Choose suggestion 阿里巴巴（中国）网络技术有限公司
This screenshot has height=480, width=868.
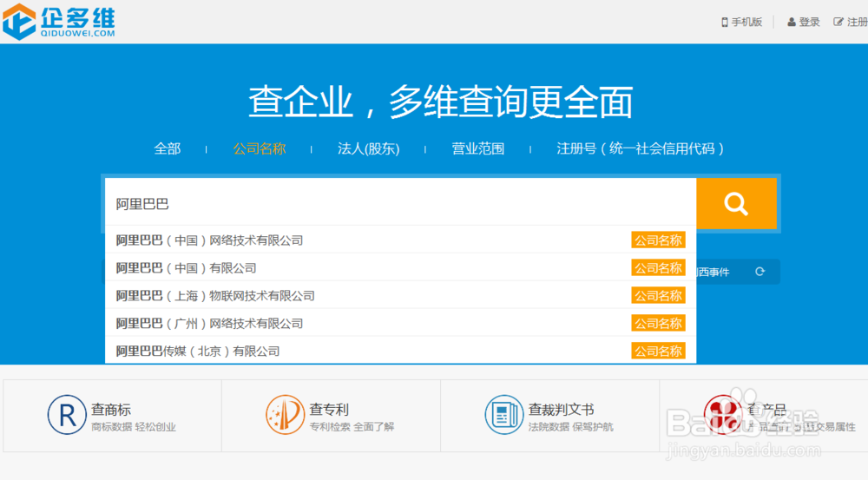[x=400, y=240]
